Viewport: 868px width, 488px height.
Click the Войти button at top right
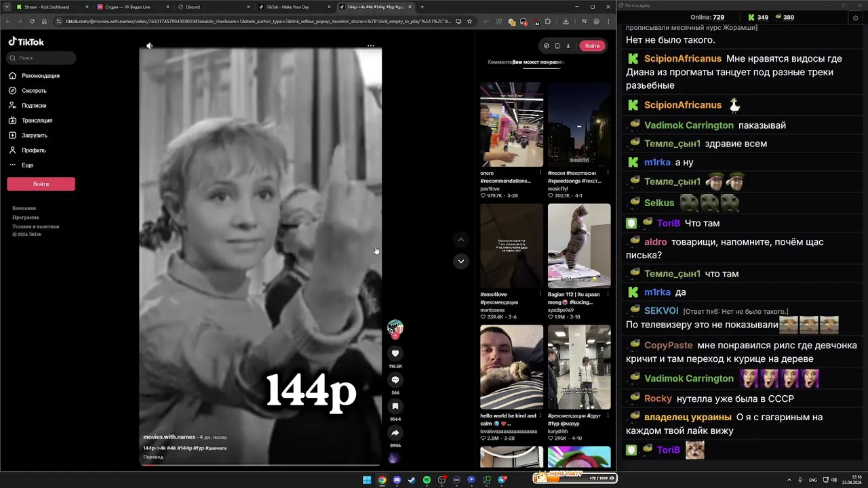592,45
